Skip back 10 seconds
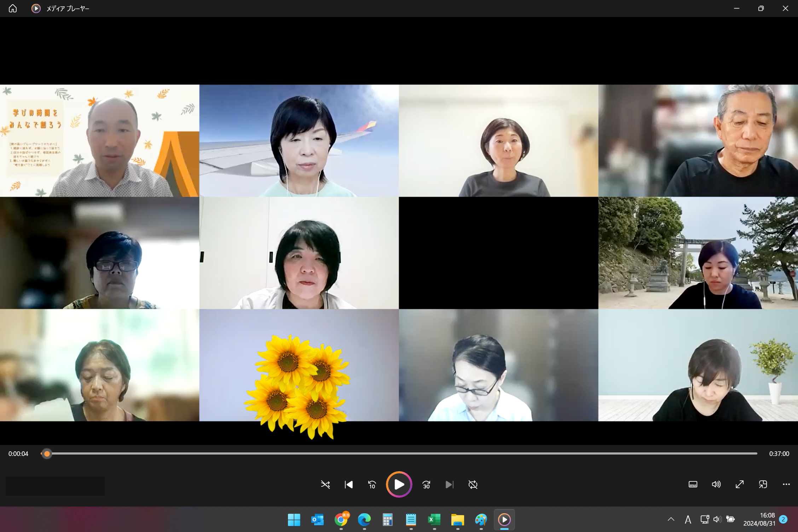This screenshot has height=532, width=798. point(372,485)
